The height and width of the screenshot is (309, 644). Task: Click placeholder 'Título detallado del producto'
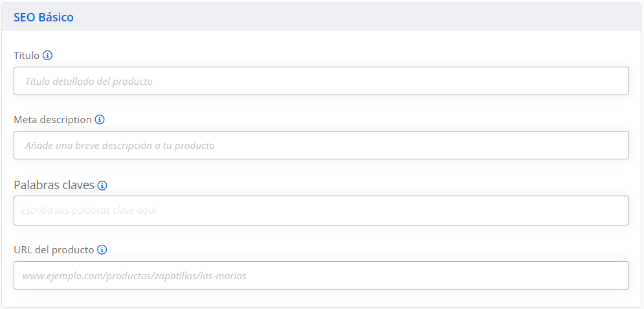click(x=89, y=82)
